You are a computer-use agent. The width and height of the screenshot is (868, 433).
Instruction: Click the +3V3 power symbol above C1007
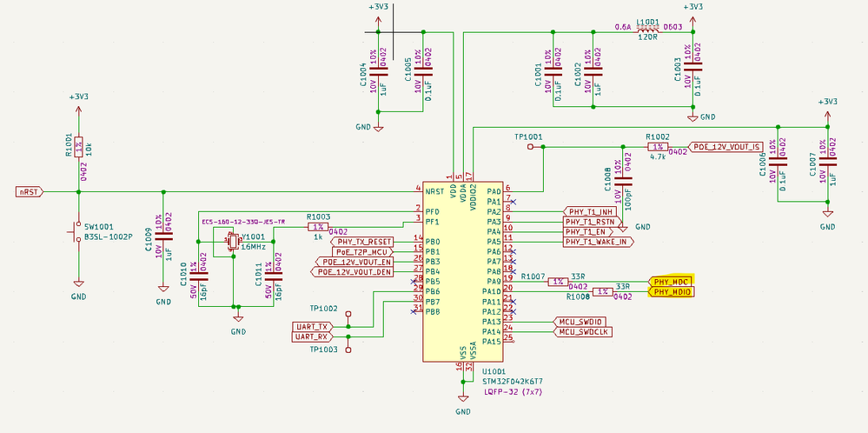(828, 116)
